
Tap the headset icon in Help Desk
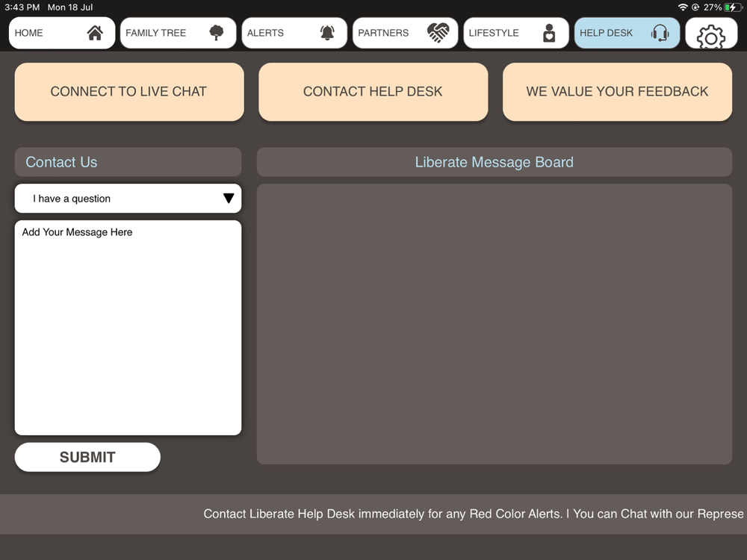coord(660,33)
